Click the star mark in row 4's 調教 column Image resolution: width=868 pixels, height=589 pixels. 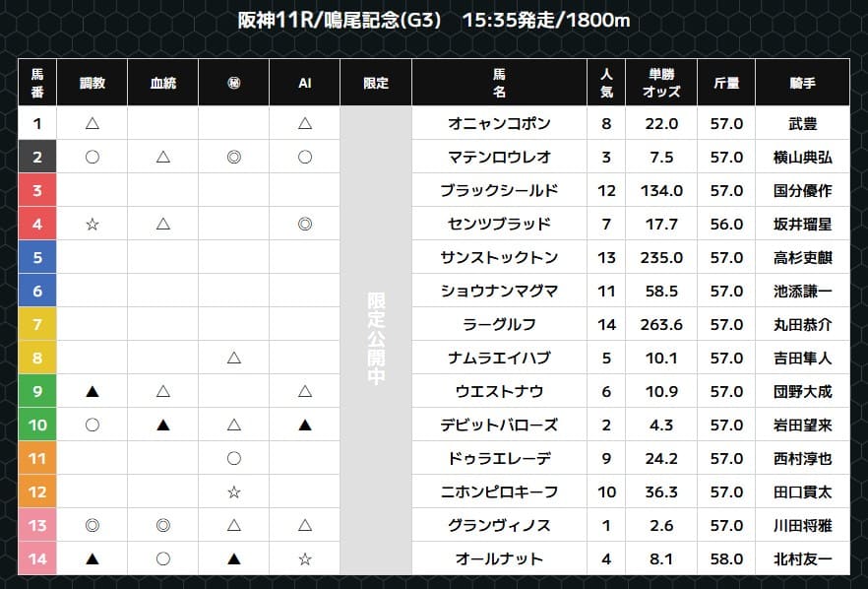click(93, 225)
